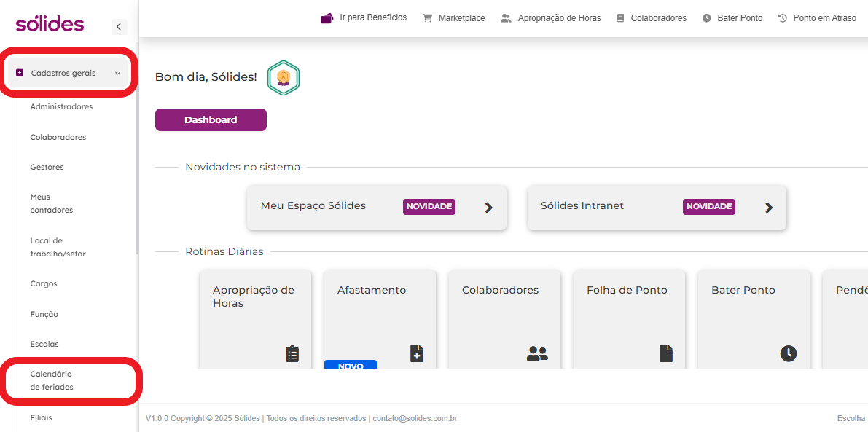
Task: Click the Ponto em Atraso history icon
Action: (x=783, y=18)
